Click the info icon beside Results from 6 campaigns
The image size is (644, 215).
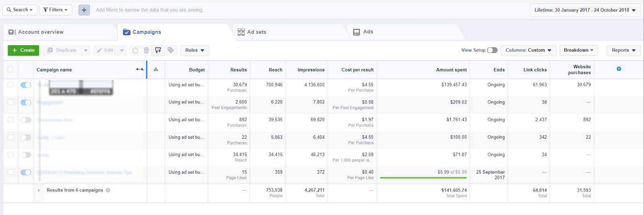point(108,190)
